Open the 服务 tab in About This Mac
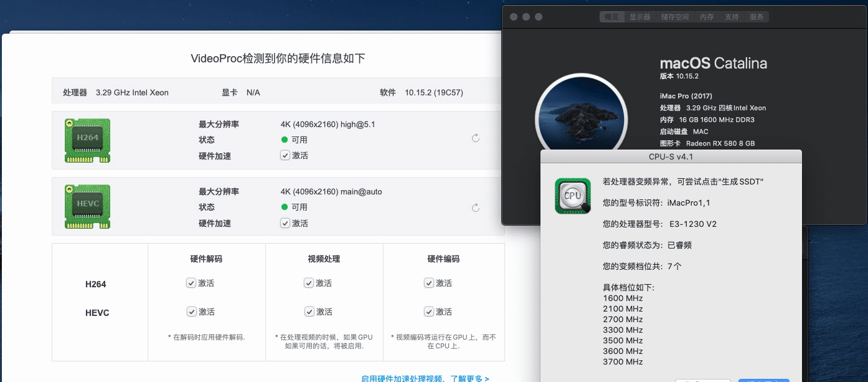 (x=757, y=17)
